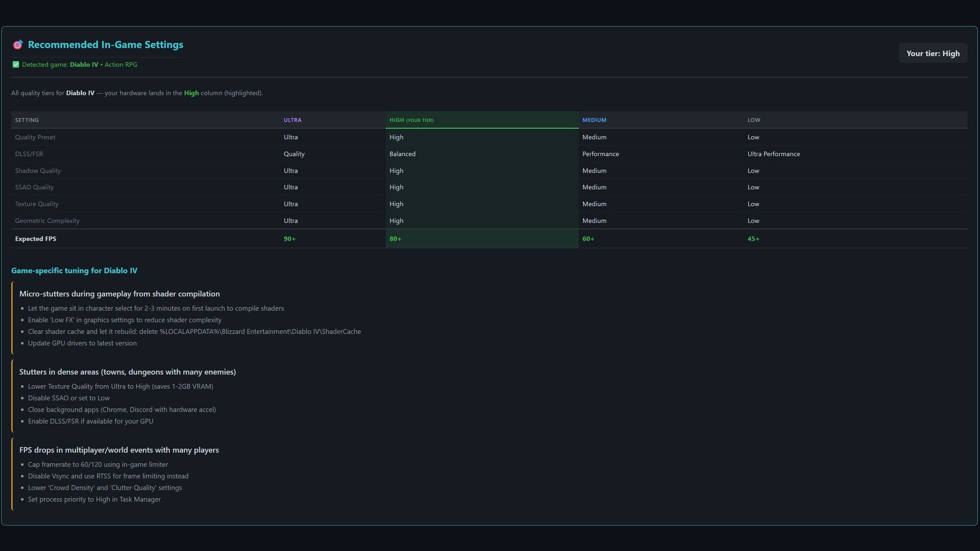Screen dimensions: 980x551
Task: Click the 'DLSS/FSR' row label
Action: (29, 154)
